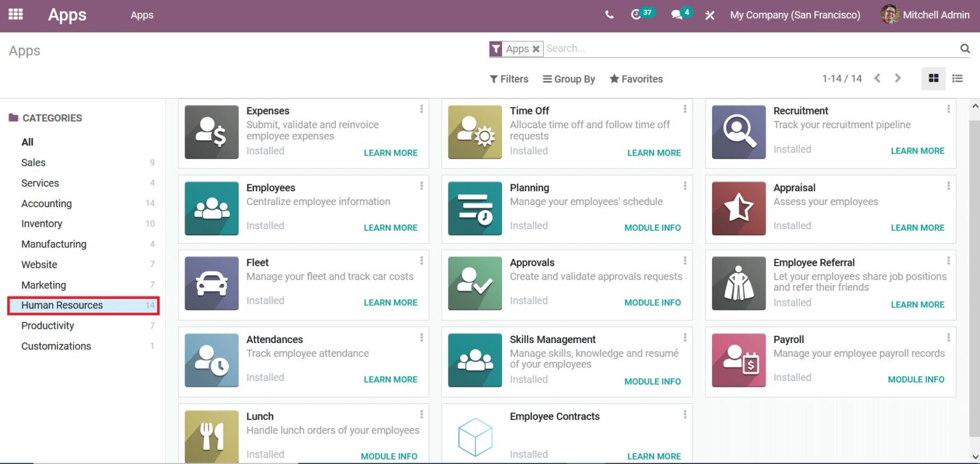
Task: Click Learn More on the Employees app
Action: coord(390,228)
